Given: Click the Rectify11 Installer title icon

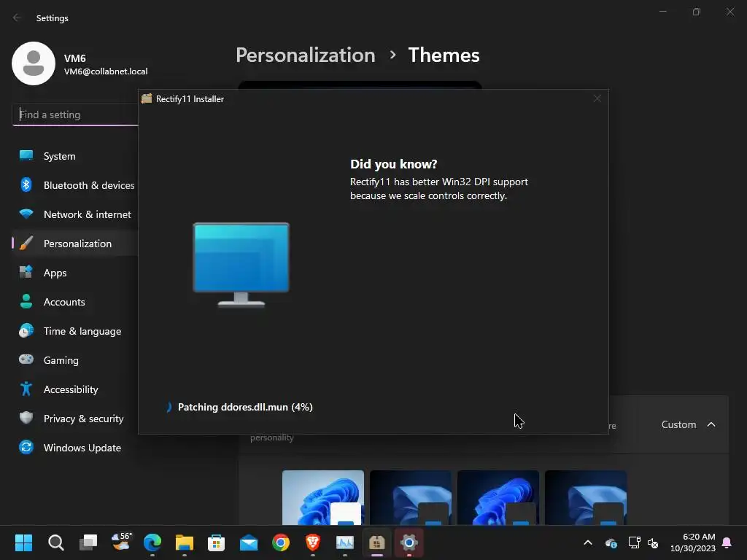Looking at the screenshot, I should [x=147, y=98].
